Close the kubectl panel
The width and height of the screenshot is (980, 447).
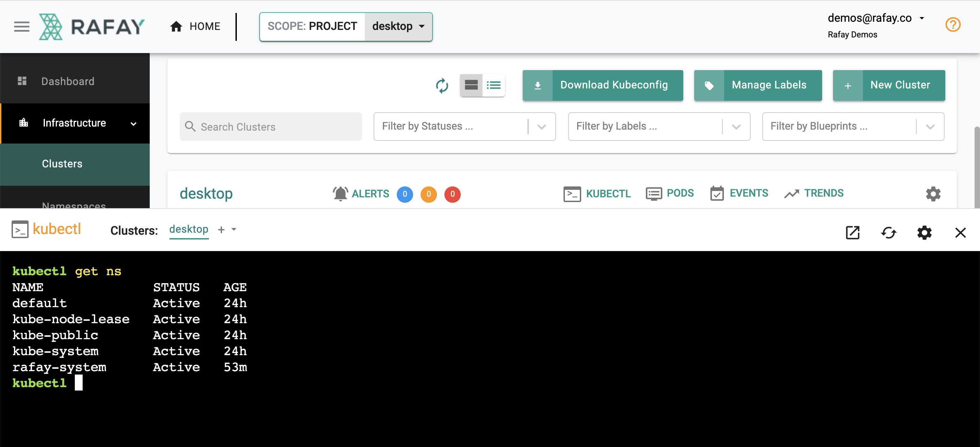[960, 232]
